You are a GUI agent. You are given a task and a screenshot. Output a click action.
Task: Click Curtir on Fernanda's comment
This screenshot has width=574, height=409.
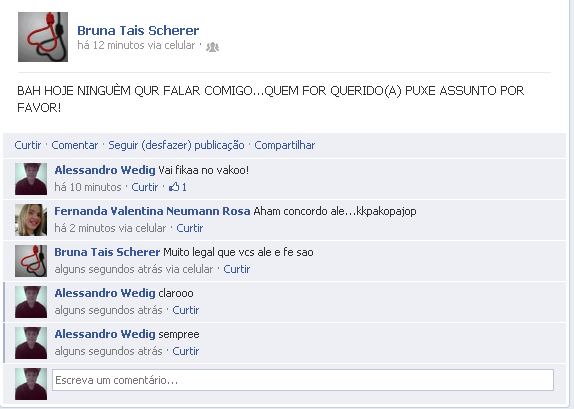(x=190, y=228)
